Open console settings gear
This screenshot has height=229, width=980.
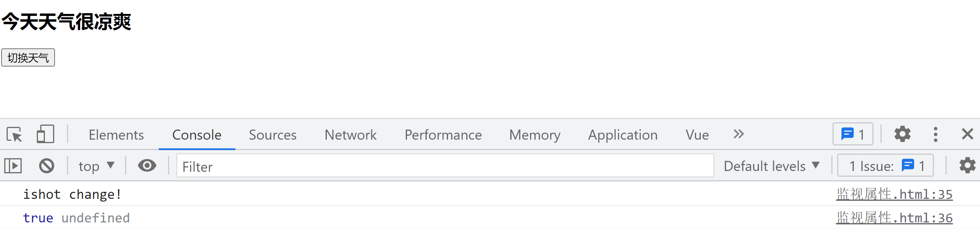pos(967,166)
